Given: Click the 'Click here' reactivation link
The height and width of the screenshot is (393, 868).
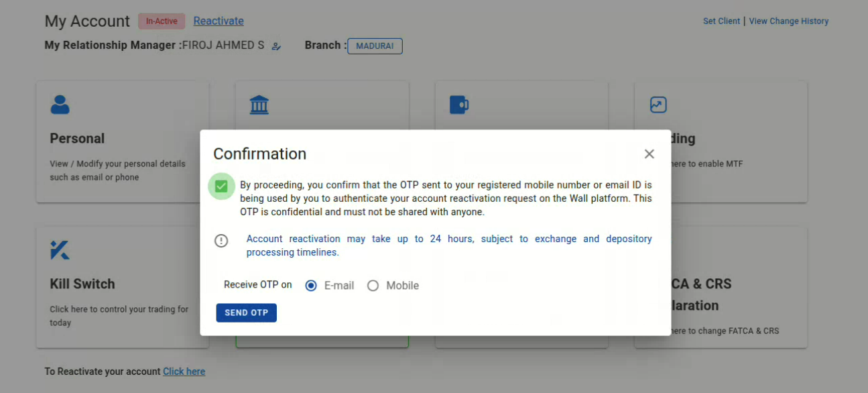Looking at the screenshot, I should point(184,372).
